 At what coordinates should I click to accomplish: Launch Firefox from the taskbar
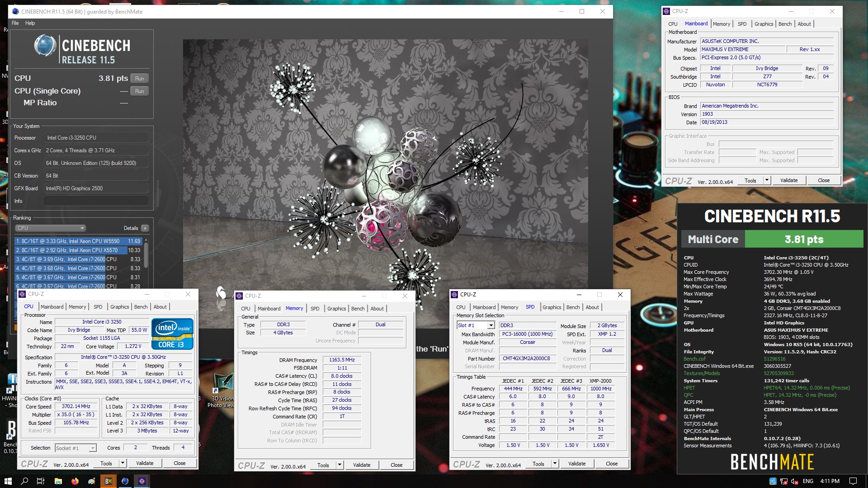[x=75, y=481]
